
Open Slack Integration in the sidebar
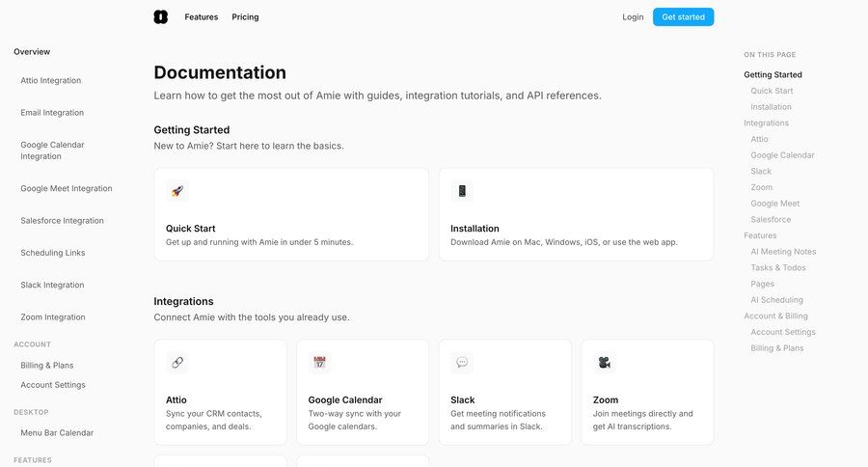(x=52, y=285)
